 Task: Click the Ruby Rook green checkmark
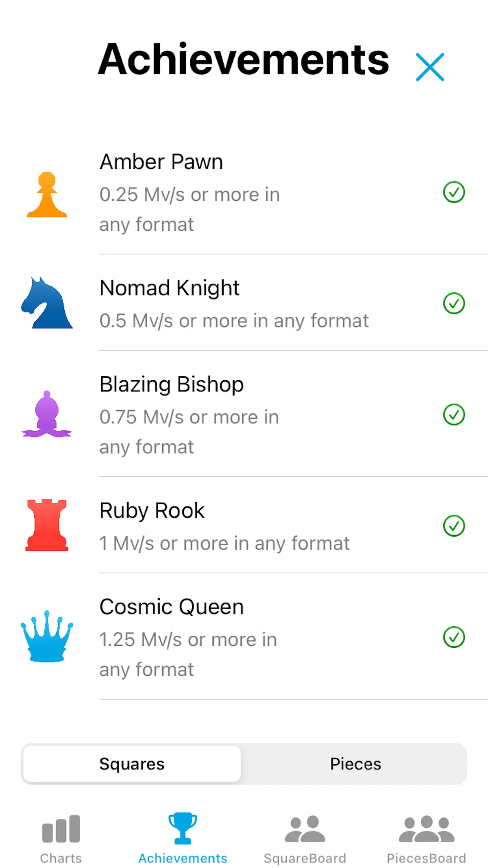(x=454, y=526)
